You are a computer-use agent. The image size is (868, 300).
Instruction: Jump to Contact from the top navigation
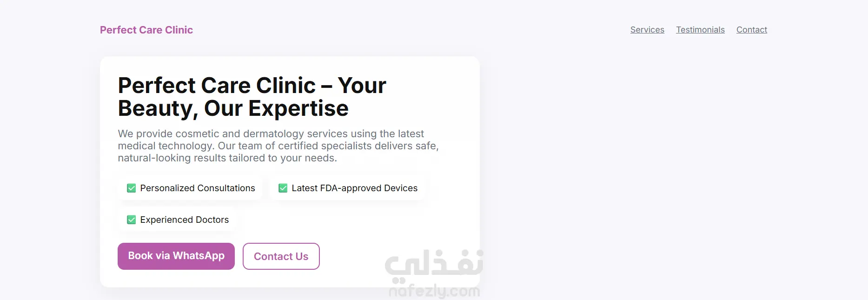(x=751, y=30)
